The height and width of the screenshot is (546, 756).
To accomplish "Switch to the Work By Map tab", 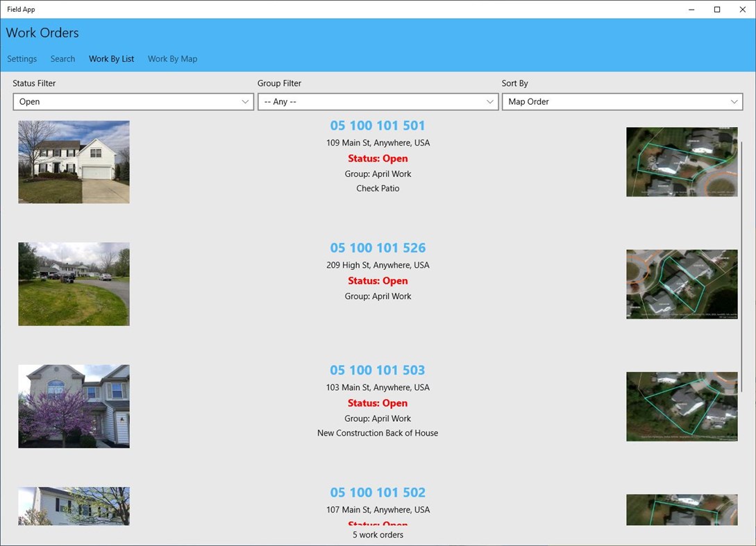I will 172,59.
